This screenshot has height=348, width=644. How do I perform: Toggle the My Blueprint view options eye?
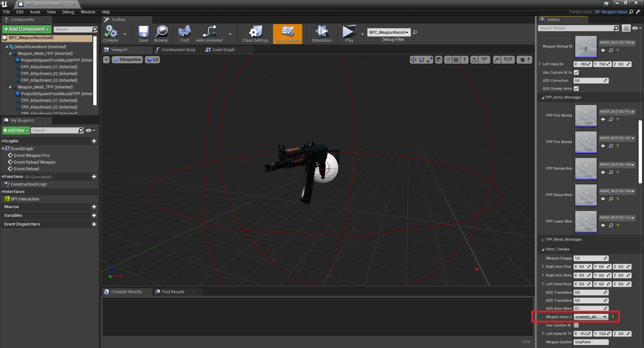click(x=89, y=130)
